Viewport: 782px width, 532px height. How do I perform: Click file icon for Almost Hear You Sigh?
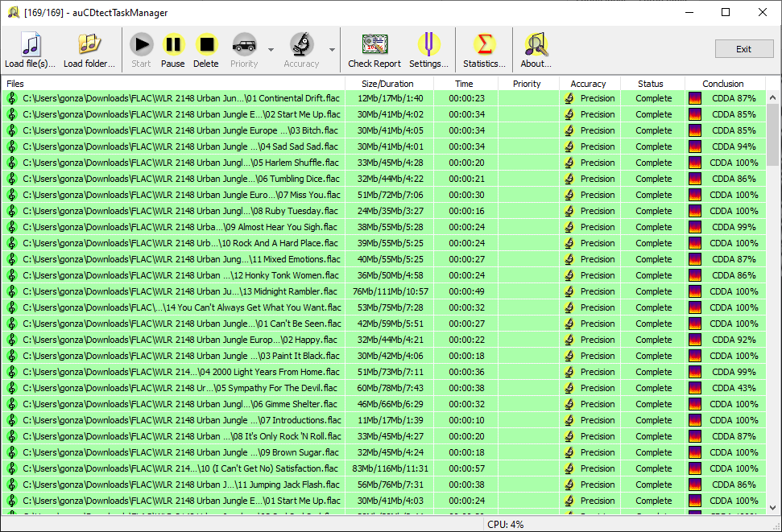click(x=12, y=227)
